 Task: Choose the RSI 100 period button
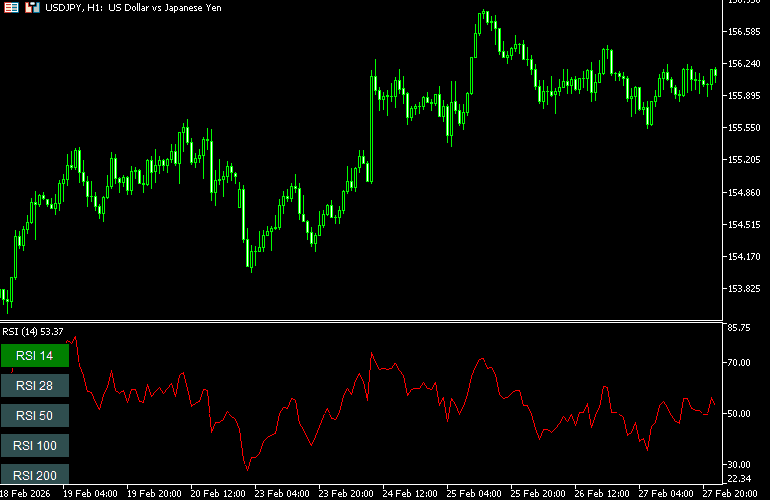(x=35, y=446)
